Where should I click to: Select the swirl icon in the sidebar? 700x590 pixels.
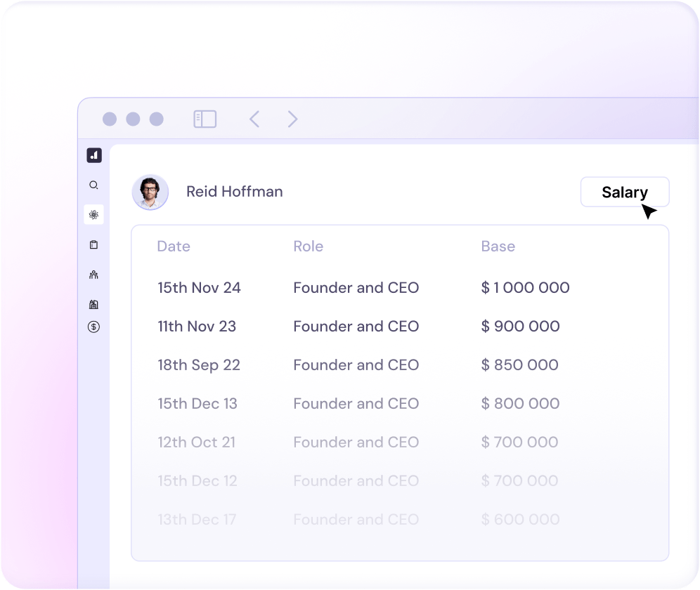pos(93,215)
